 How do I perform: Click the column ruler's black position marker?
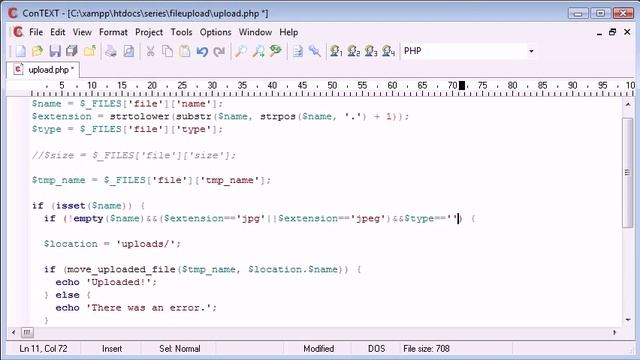462,85
